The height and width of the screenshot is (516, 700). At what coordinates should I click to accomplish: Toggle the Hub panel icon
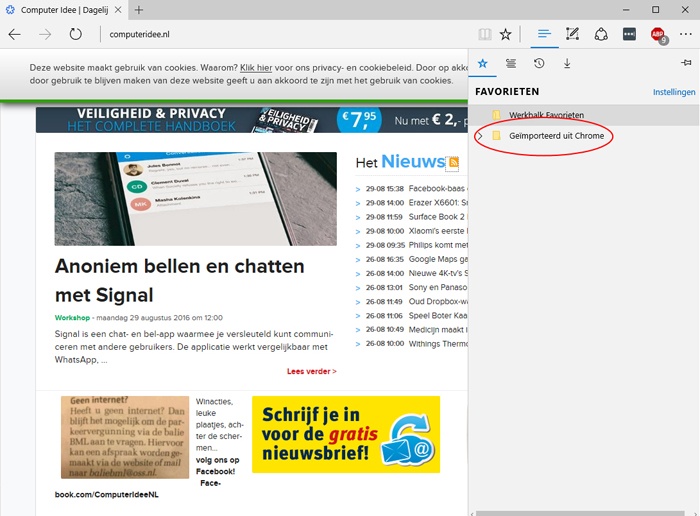544,34
